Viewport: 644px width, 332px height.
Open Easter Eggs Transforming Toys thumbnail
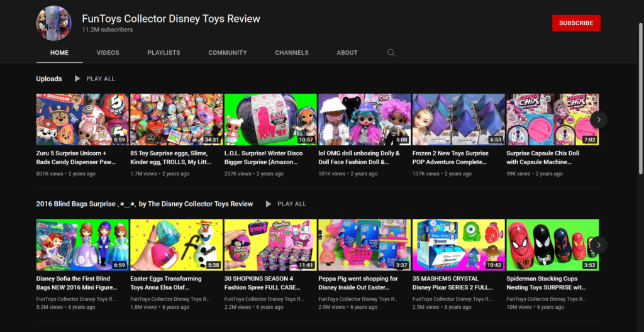(x=177, y=245)
